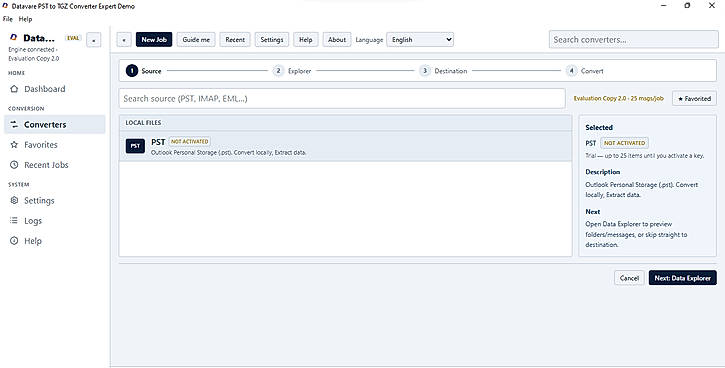The height and width of the screenshot is (368, 725).
Task: Click the Datavare logo icon in sidebar
Action: [13, 37]
